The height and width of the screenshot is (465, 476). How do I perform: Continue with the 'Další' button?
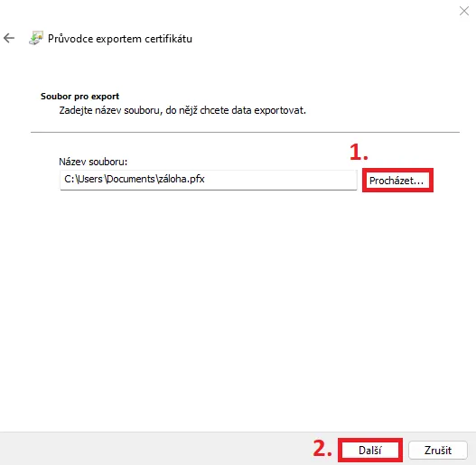(370, 451)
